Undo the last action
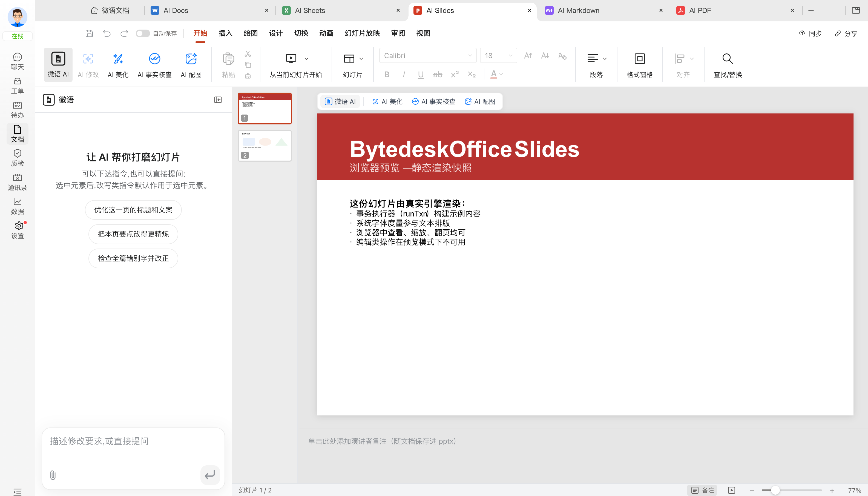Viewport: 868px width, 496px height. (107, 33)
